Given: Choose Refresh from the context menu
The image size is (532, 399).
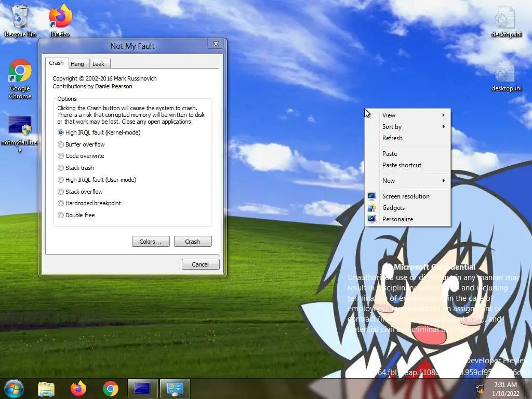Looking at the screenshot, I should 407,138.
